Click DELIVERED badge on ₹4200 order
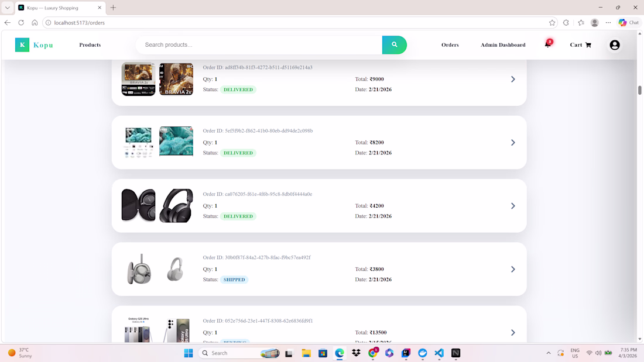 pyautogui.click(x=238, y=216)
